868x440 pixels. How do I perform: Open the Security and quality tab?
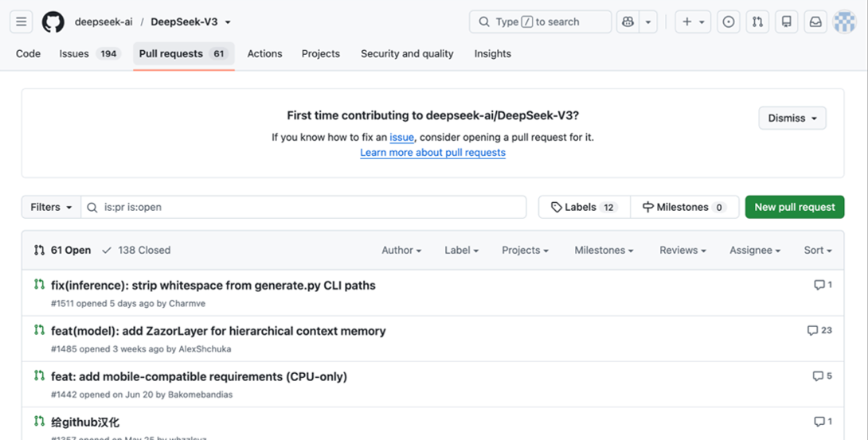click(x=407, y=53)
